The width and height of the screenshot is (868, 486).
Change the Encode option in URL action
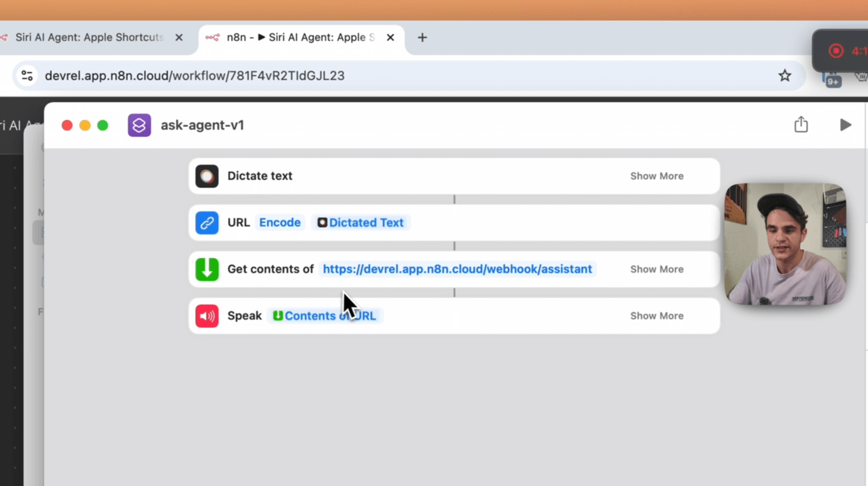tap(280, 223)
